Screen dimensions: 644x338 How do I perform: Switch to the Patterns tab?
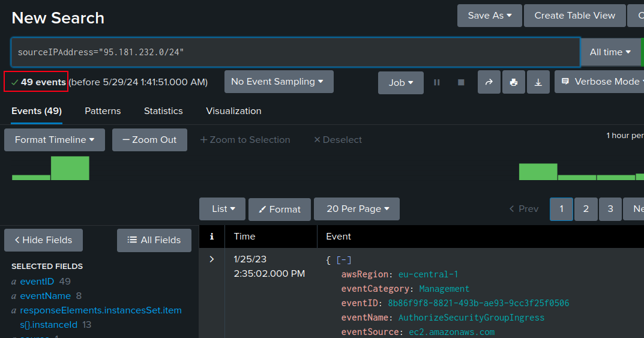[x=103, y=111]
